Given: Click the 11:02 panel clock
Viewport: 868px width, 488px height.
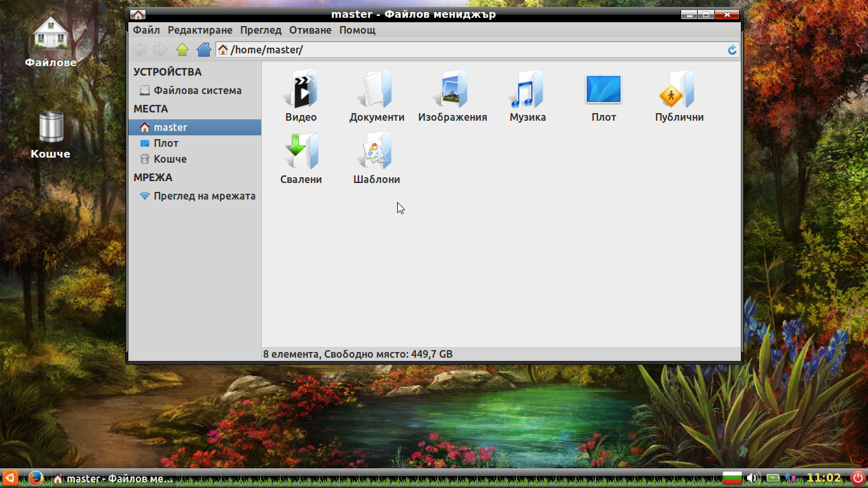Looking at the screenshot, I should tap(824, 478).
